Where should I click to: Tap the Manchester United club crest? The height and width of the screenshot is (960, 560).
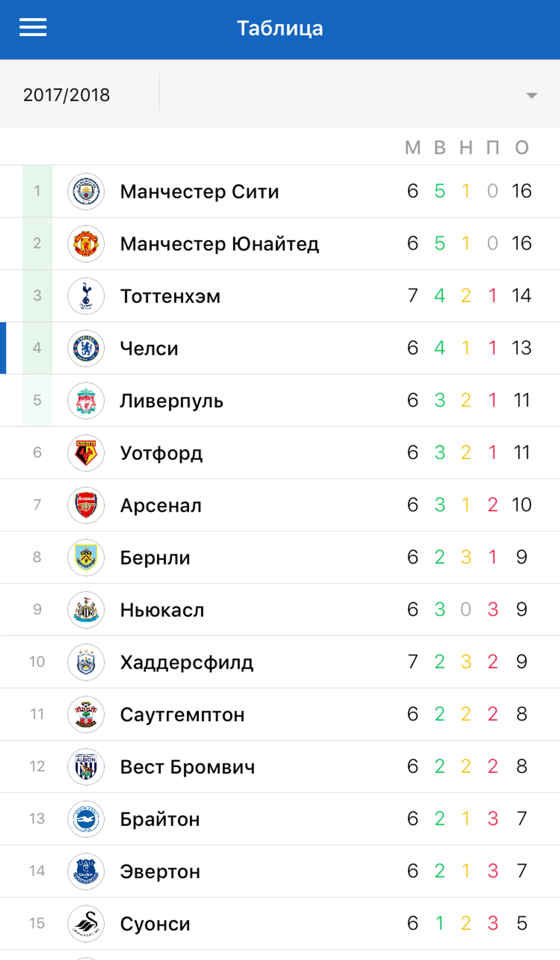86,243
